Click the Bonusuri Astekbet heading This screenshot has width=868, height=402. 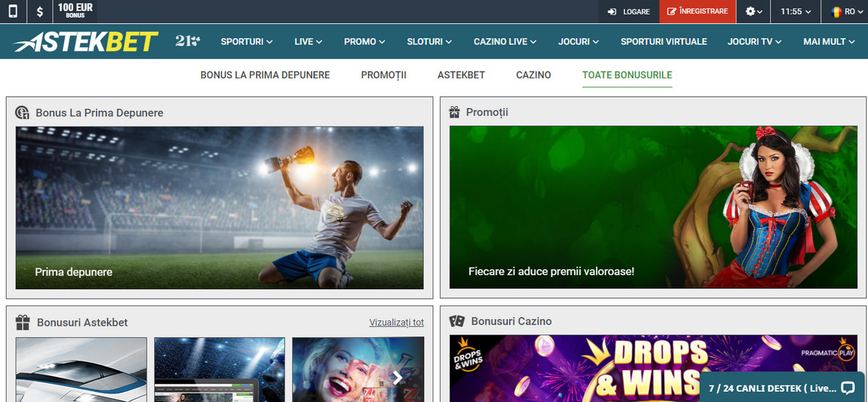pos(82,322)
